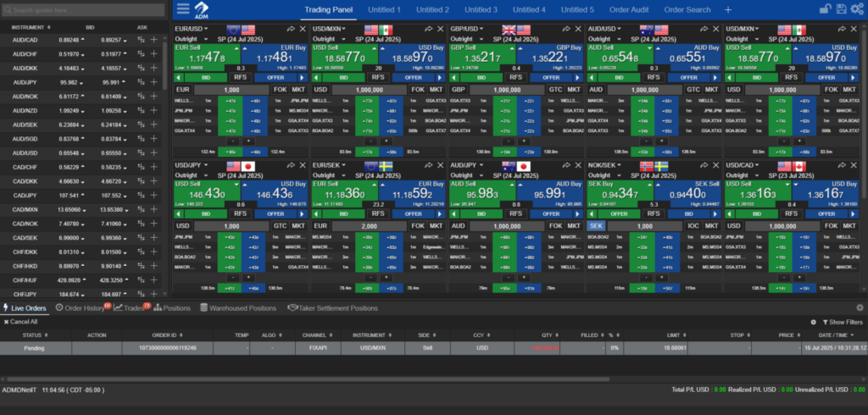Close the EUR/USD trading tile

(x=302, y=29)
